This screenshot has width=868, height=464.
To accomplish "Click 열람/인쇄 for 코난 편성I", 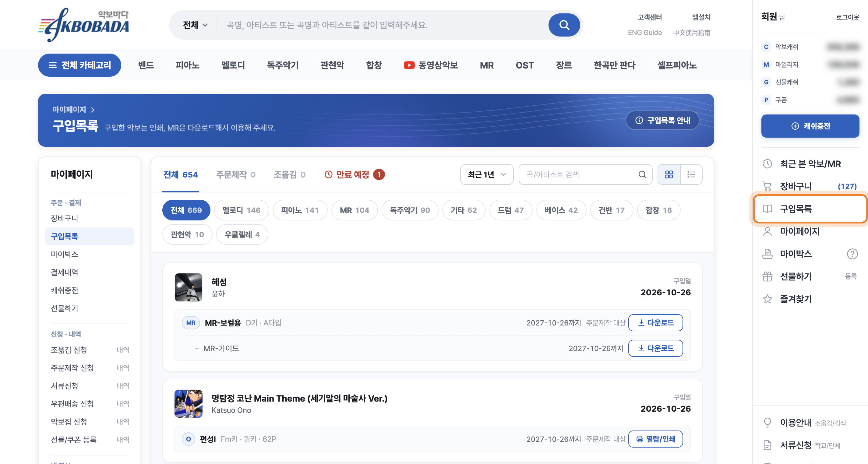I will pos(655,439).
